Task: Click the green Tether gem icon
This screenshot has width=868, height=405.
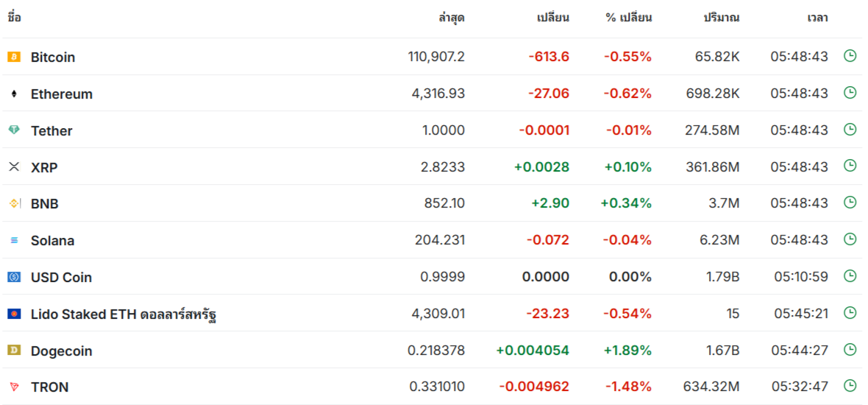Action: pyautogui.click(x=14, y=130)
